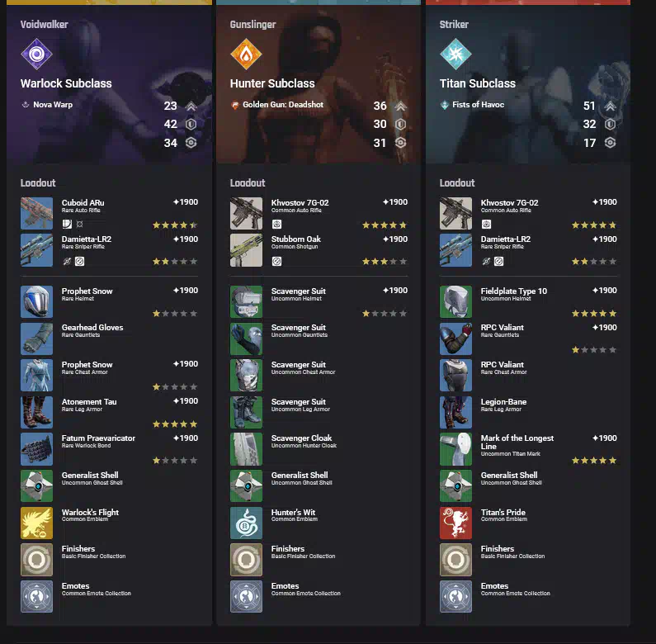The image size is (656, 644).
Task: Click the Fieldplate Type 10 star rating
Action: click(x=594, y=314)
